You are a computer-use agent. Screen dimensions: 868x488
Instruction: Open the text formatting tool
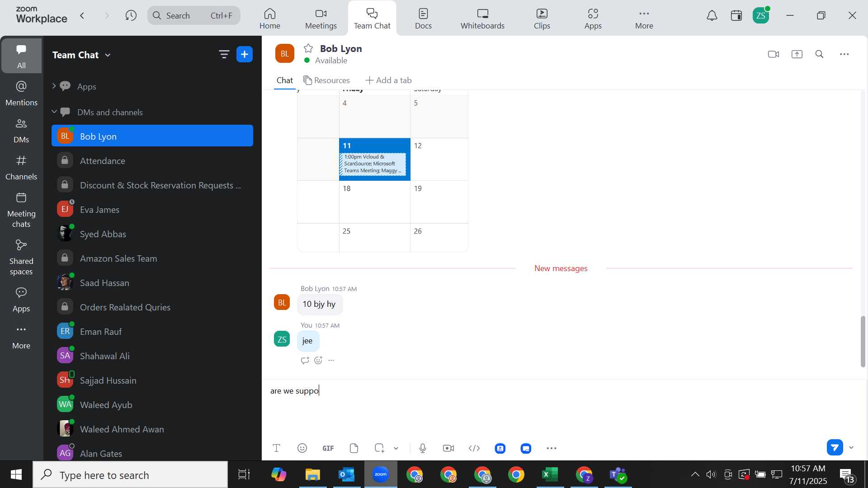(x=277, y=448)
